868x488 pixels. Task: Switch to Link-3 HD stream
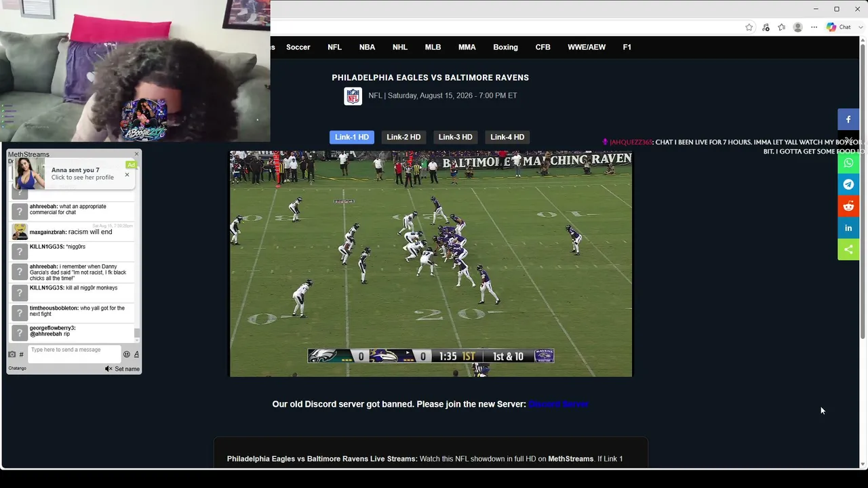point(455,137)
